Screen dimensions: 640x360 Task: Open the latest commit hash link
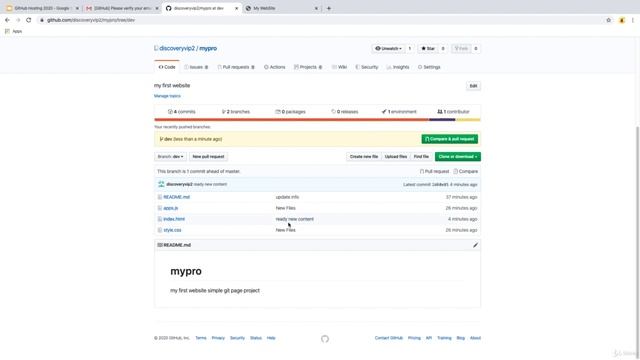[x=440, y=184]
